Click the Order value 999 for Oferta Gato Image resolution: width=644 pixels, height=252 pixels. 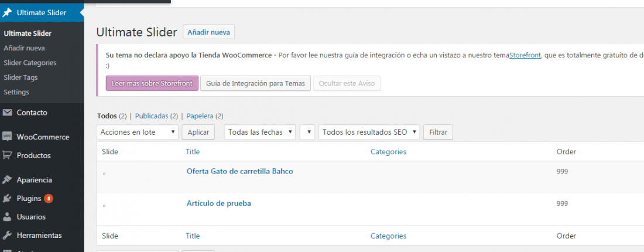562,172
